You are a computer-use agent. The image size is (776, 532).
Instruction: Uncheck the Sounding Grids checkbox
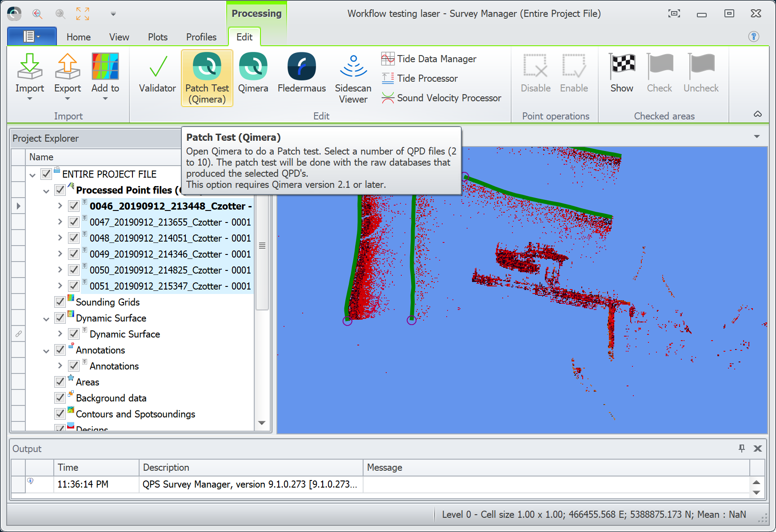click(60, 302)
